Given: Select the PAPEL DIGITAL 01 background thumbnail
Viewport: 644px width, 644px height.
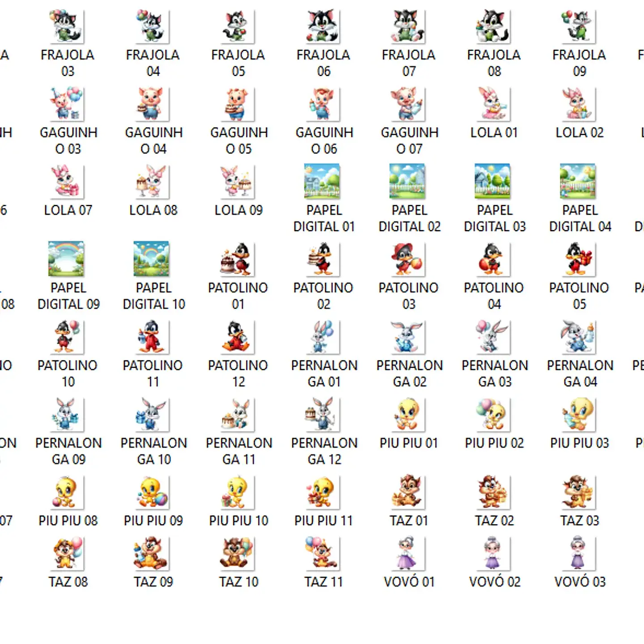Looking at the screenshot, I should (x=322, y=181).
